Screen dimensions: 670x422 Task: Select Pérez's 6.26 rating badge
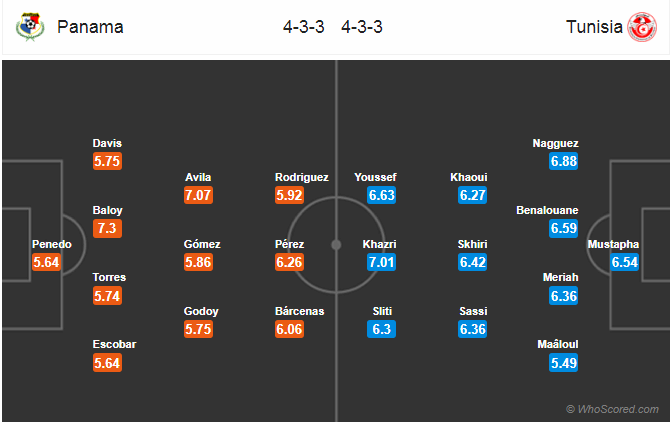click(x=289, y=262)
